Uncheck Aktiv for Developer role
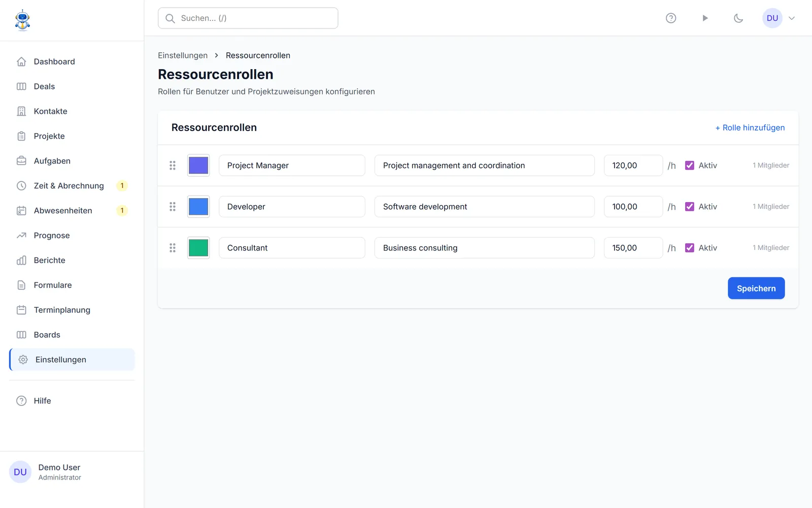Viewport: 812px width, 508px height. pyautogui.click(x=690, y=207)
